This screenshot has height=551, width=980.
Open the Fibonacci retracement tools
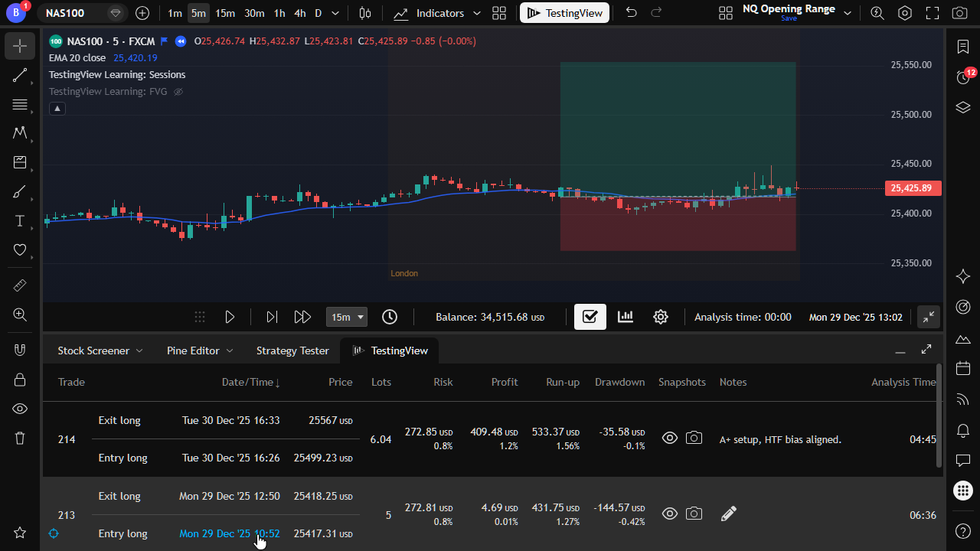(20, 104)
